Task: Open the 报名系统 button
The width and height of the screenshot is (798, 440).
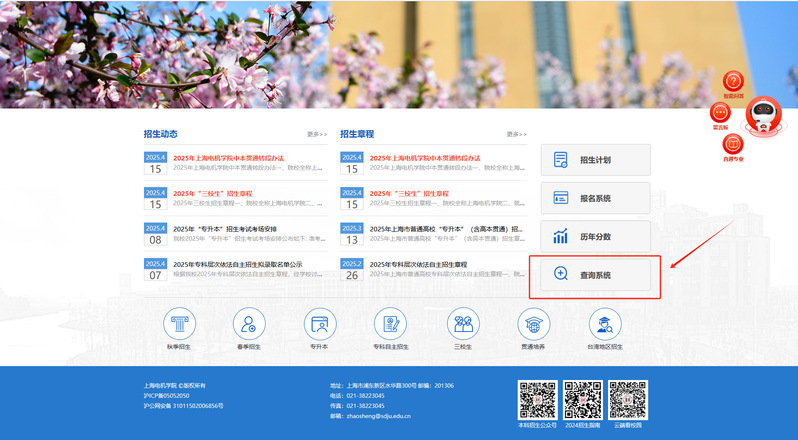Action: point(595,198)
